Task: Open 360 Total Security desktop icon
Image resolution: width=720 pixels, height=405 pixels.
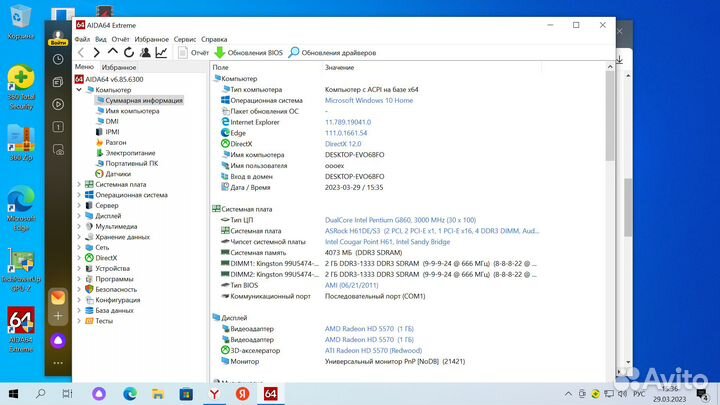Action: click(21, 87)
